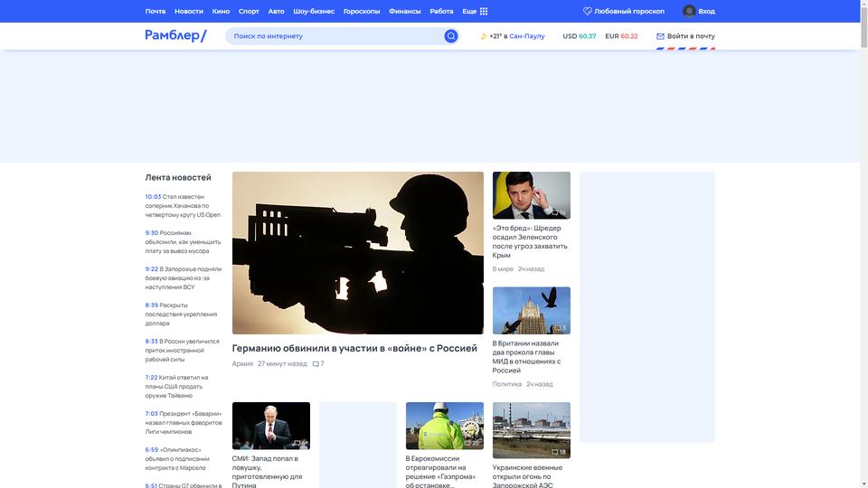Viewport: 868px width, 488px height.
Task: Focus the 'Поиск по интернету' search field
Action: coord(335,36)
